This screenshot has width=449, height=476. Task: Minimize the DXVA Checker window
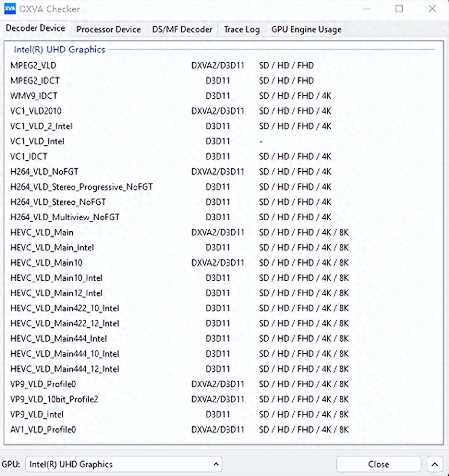click(367, 9)
